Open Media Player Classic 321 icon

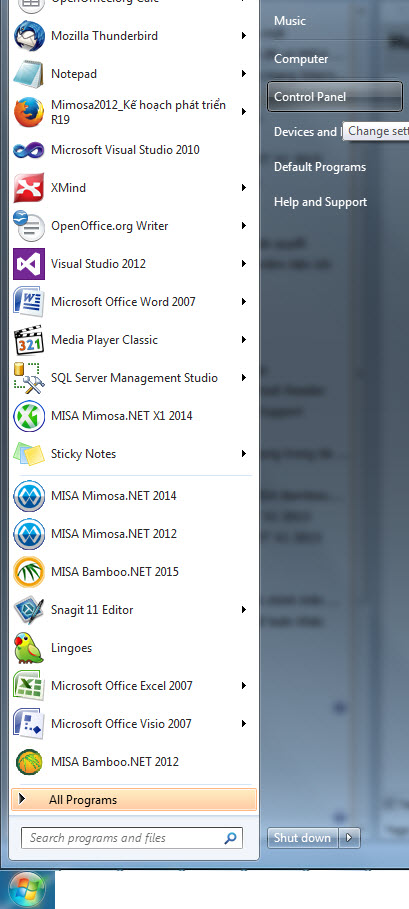pyautogui.click(x=28, y=340)
